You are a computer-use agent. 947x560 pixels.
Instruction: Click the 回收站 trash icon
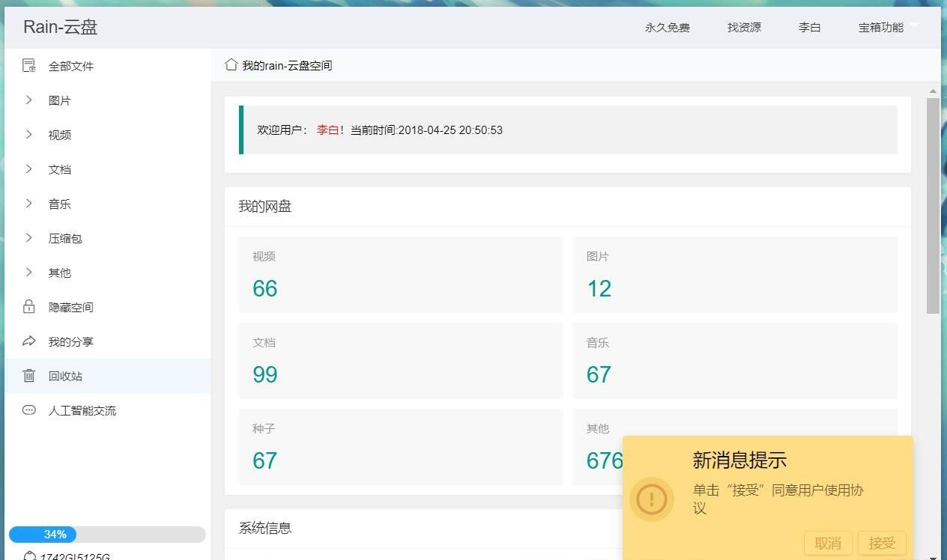coord(27,376)
